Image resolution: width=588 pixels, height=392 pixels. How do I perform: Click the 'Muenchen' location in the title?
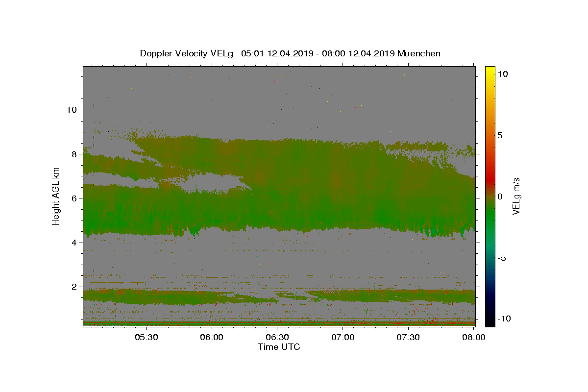click(x=419, y=53)
